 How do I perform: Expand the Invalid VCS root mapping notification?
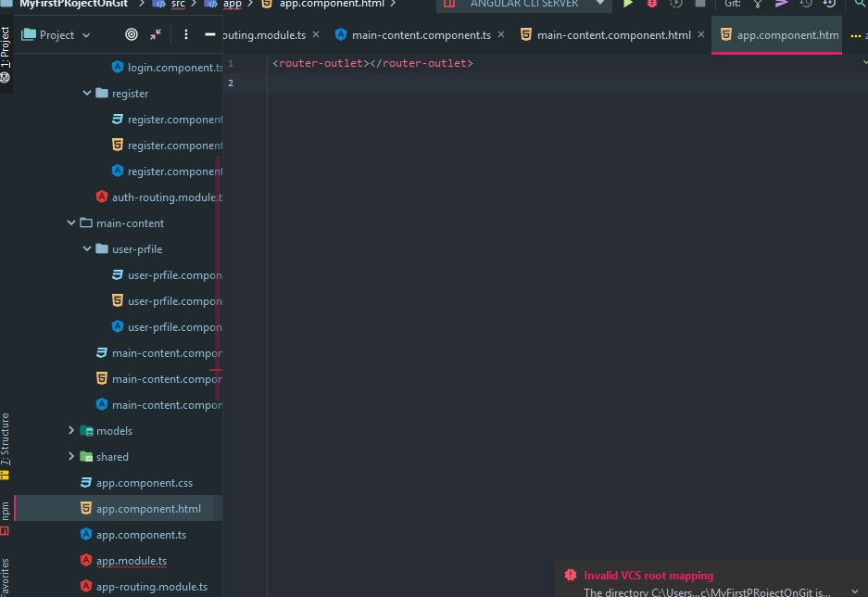tap(853, 591)
